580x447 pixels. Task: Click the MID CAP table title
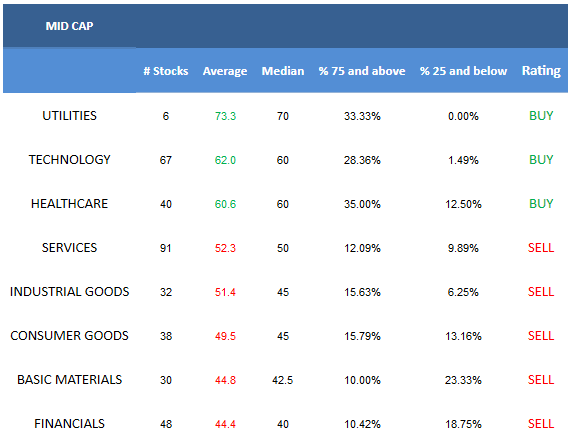click(69, 26)
